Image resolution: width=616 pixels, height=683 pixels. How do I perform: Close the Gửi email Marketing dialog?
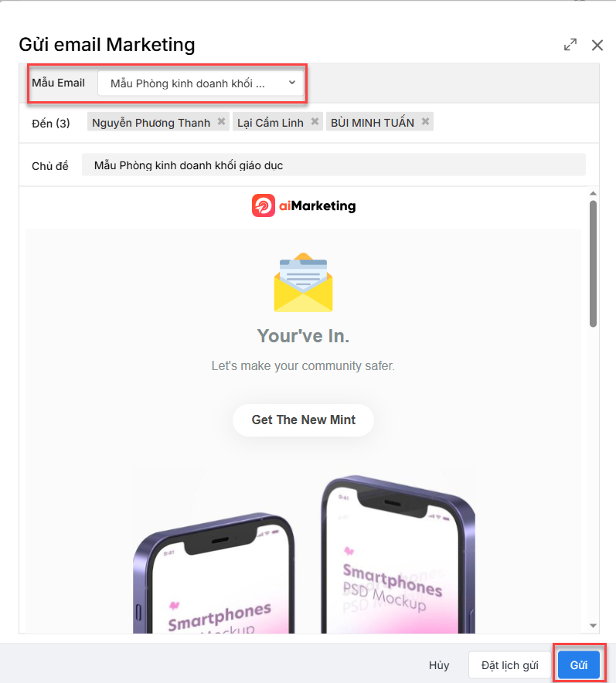coord(597,45)
